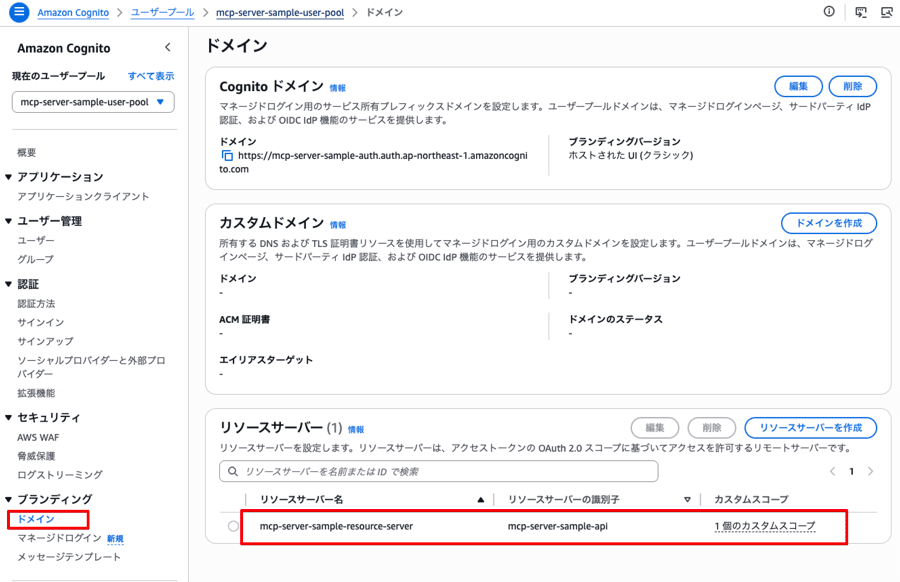This screenshot has width=900, height=582.
Task: Open the hamburger navigation menu icon
Action: (19, 11)
